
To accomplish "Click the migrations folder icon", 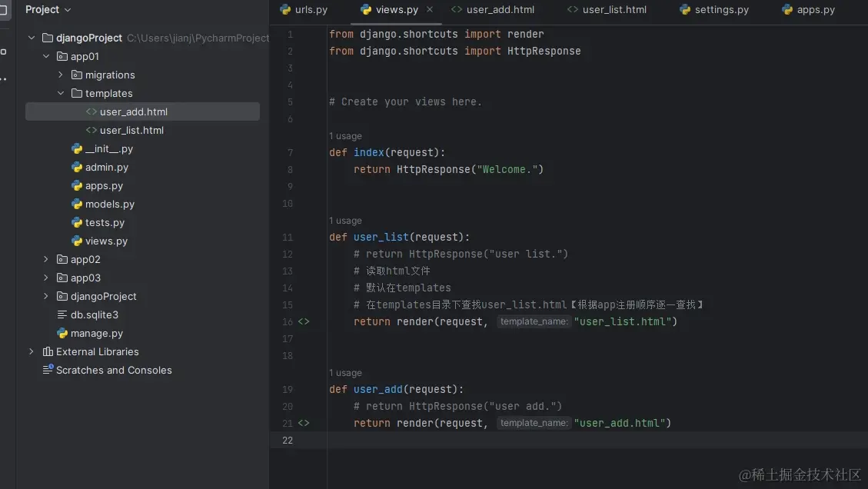I will pyautogui.click(x=76, y=75).
